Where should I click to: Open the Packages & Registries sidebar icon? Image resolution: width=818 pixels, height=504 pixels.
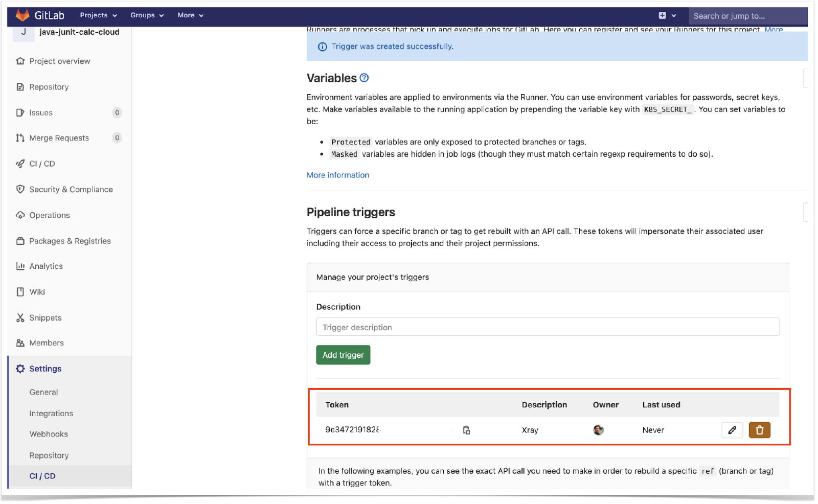[20, 241]
